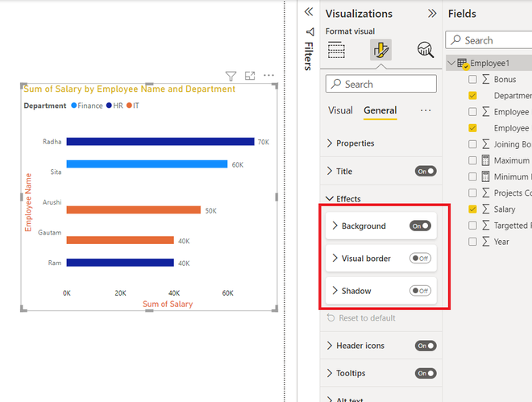The width and height of the screenshot is (532, 402).
Task: Click the Focus mode icon above chart
Action: [x=250, y=76]
